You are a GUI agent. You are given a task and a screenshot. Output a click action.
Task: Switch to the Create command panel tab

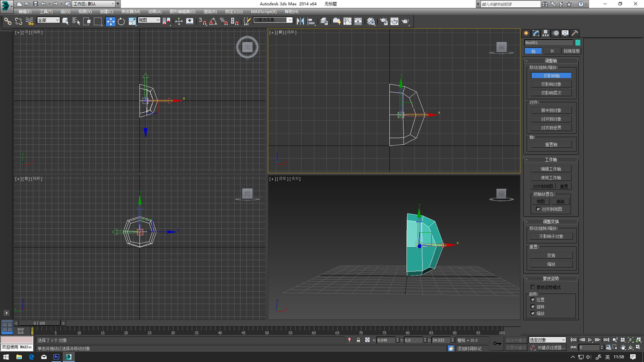coord(526,33)
